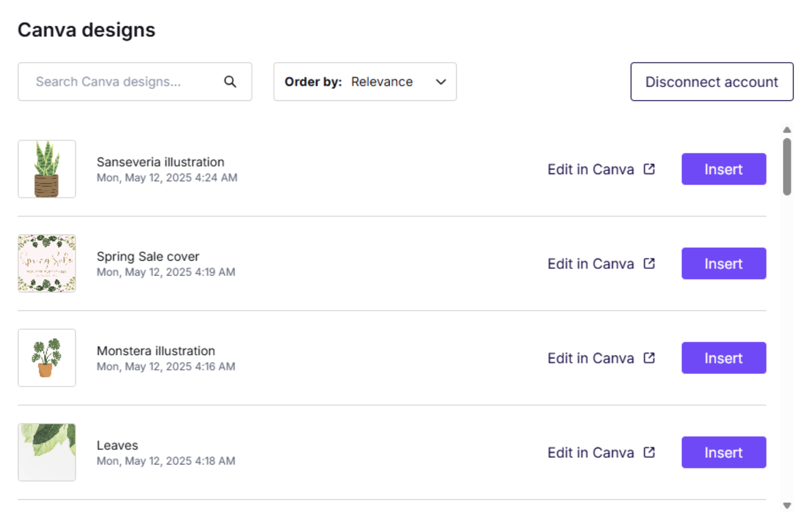Click the Disconnect account button
Image resolution: width=812 pixels, height=529 pixels.
click(x=712, y=82)
